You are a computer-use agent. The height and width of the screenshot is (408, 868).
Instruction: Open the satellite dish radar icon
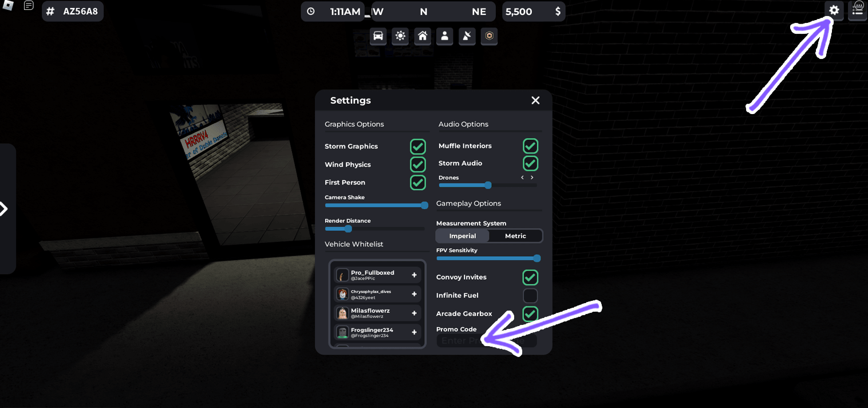pos(467,36)
